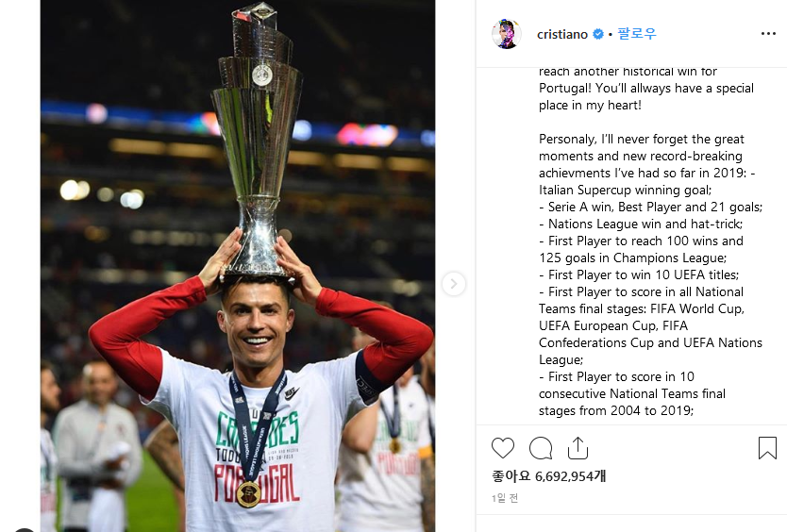Click the 'Nations League win and hat-trick' line
This screenshot has height=532, width=787.
click(x=641, y=224)
